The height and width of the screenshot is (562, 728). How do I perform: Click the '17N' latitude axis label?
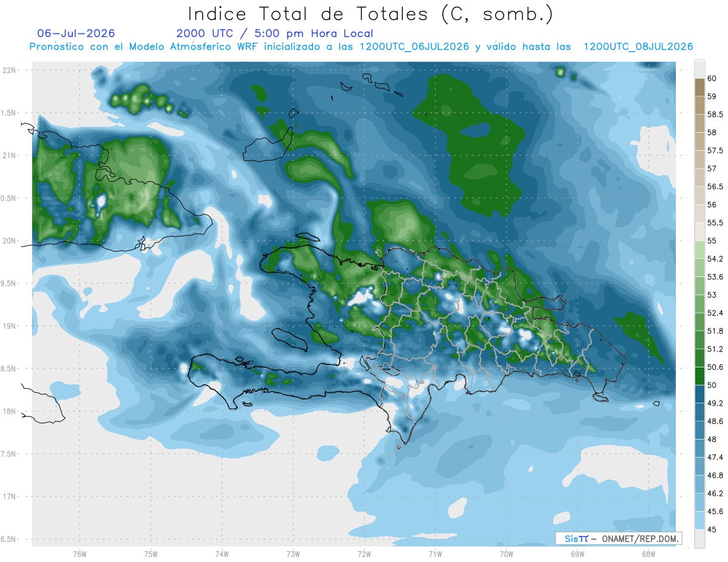pos(8,497)
